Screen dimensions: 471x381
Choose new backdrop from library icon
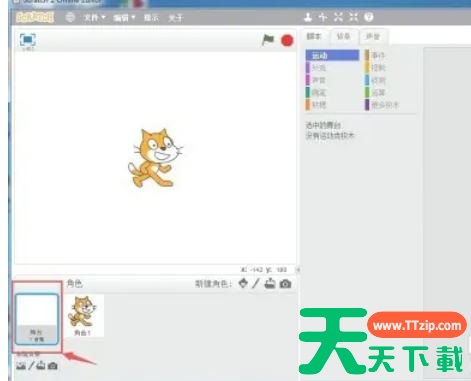(21, 366)
